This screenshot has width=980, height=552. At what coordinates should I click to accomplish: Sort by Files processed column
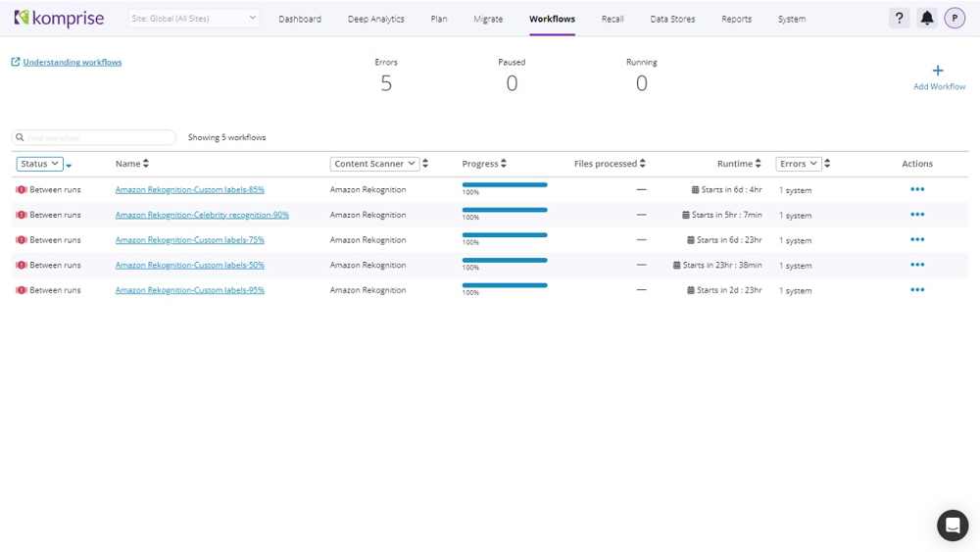642,163
